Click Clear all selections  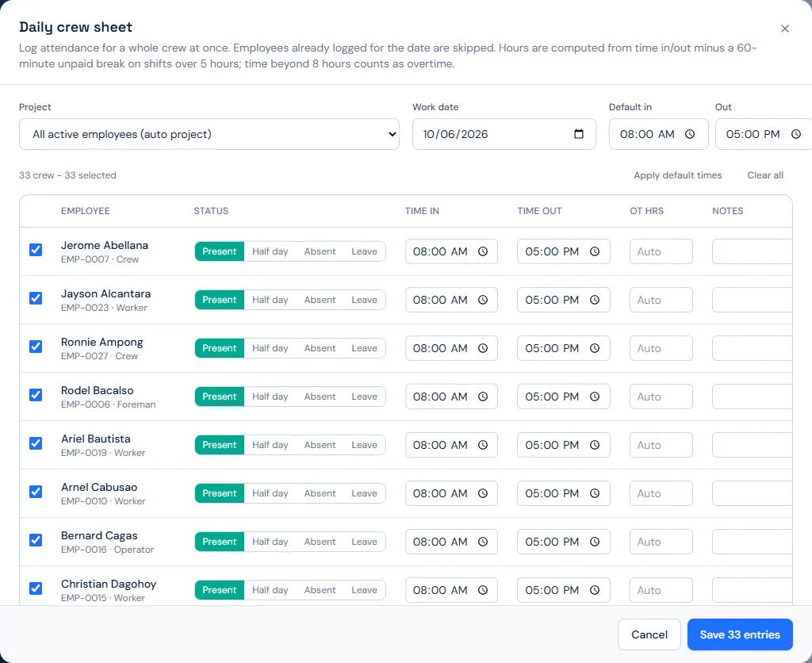[x=765, y=175]
